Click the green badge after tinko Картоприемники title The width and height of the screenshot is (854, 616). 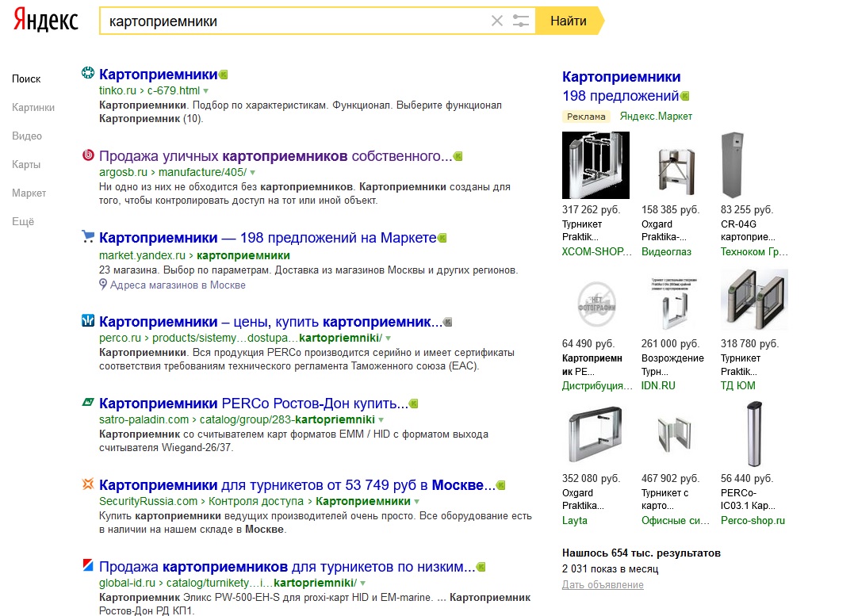[x=224, y=75]
